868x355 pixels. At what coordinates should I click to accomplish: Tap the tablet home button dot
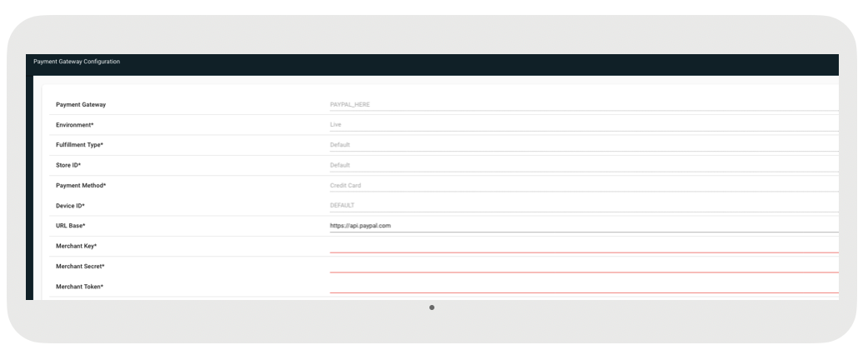click(x=432, y=307)
